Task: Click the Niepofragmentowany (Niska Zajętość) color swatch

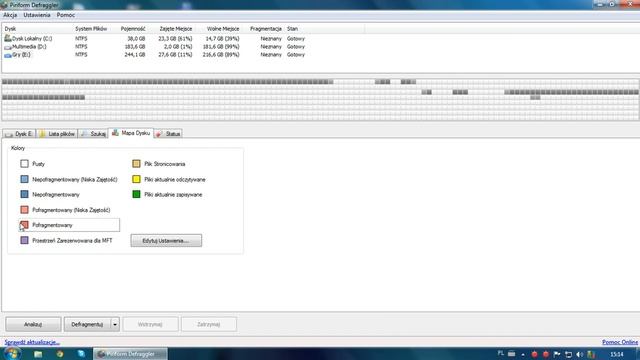Action: coord(24,179)
